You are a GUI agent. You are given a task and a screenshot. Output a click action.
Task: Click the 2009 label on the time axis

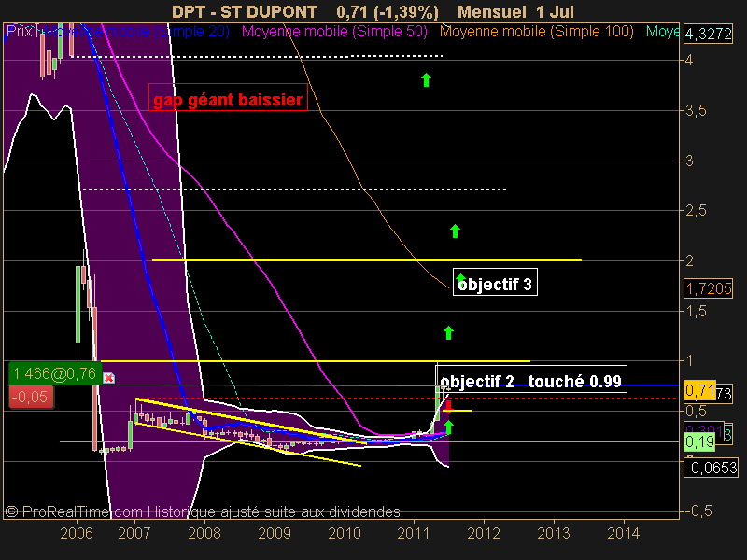click(274, 532)
